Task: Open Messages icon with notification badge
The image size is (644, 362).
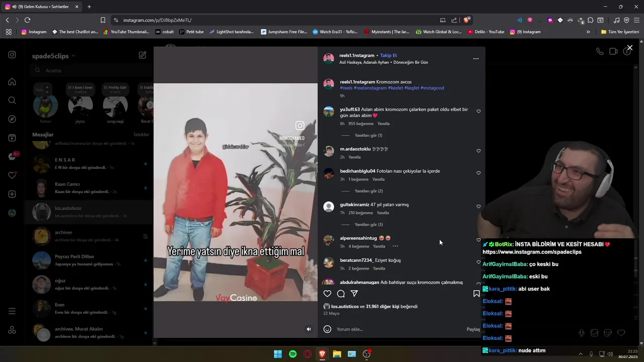Action: (x=12, y=156)
